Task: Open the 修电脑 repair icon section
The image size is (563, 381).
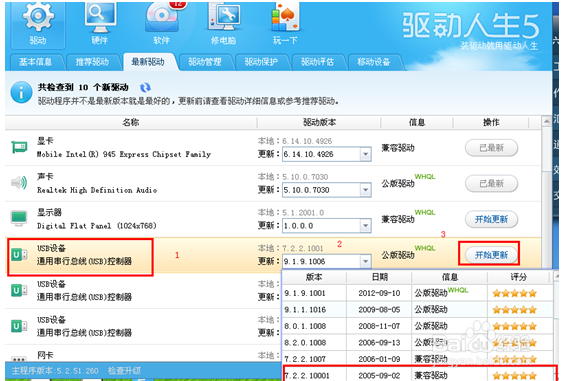Action: click(x=224, y=24)
